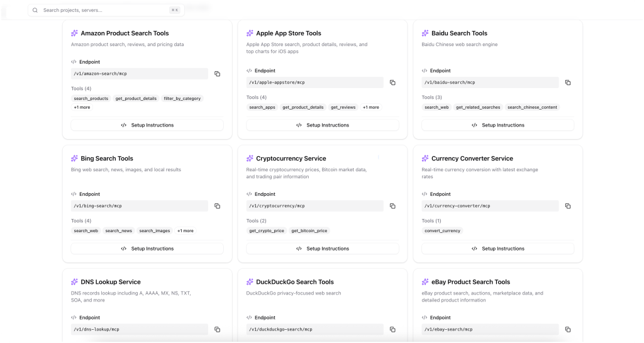Select the search_products tool tag
The width and height of the screenshot is (644, 343).
(91, 99)
